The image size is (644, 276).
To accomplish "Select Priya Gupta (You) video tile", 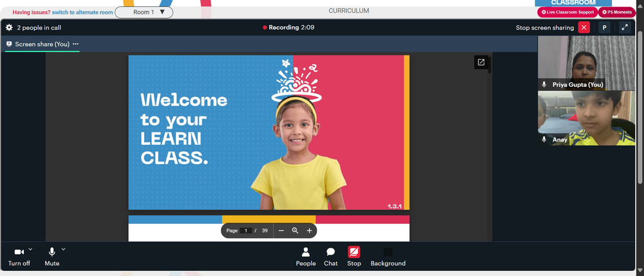I will click(586, 63).
